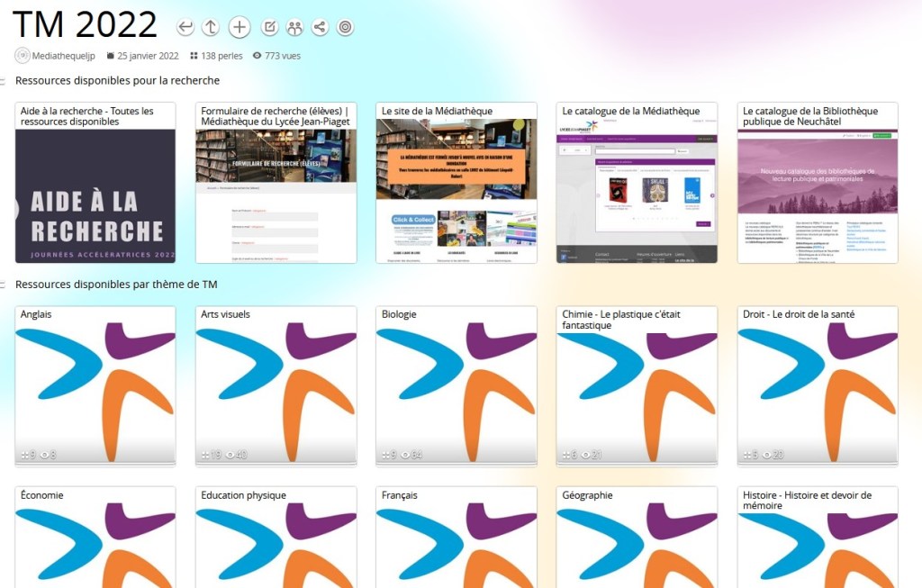
Task: Click the back arrow icon beside the title
Action: pyautogui.click(x=185, y=28)
